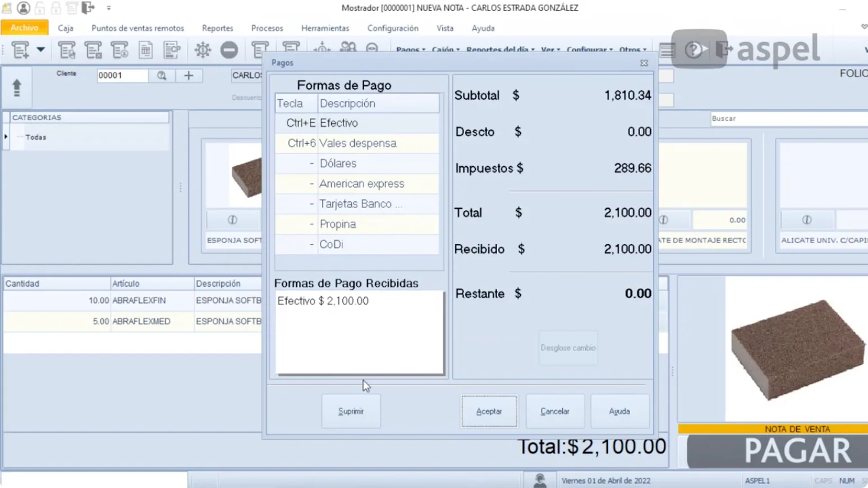Click the cash movement gear-dollar icon
This screenshot has width=868, height=488.
coord(203,50)
